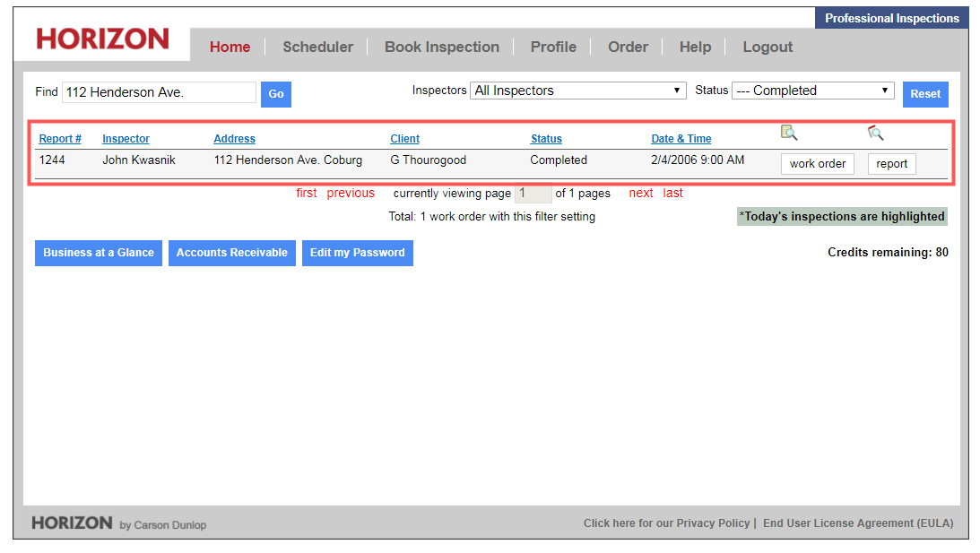Open Business at a Glance
Viewport: 980px width, 553px height.
tap(99, 253)
